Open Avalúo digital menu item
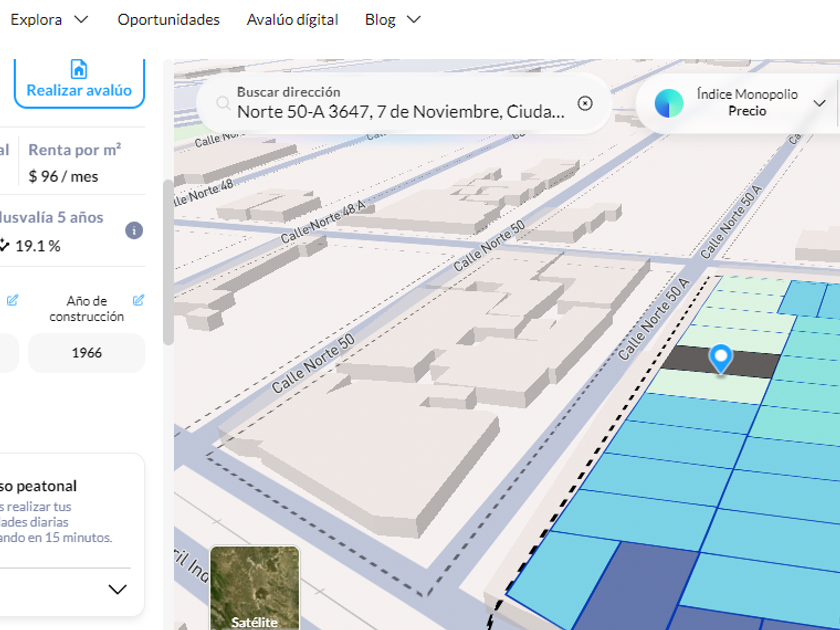The height and width of the screenshot is (630, 840). tap(292, 20)
